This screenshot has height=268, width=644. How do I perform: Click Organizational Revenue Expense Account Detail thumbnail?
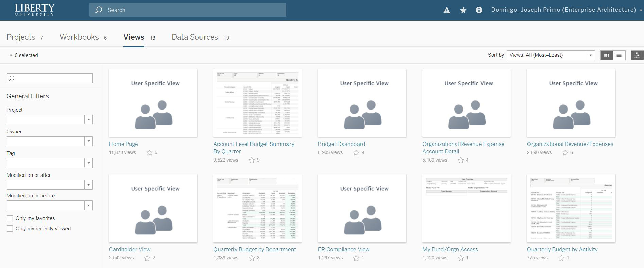[x=467, y=103]
